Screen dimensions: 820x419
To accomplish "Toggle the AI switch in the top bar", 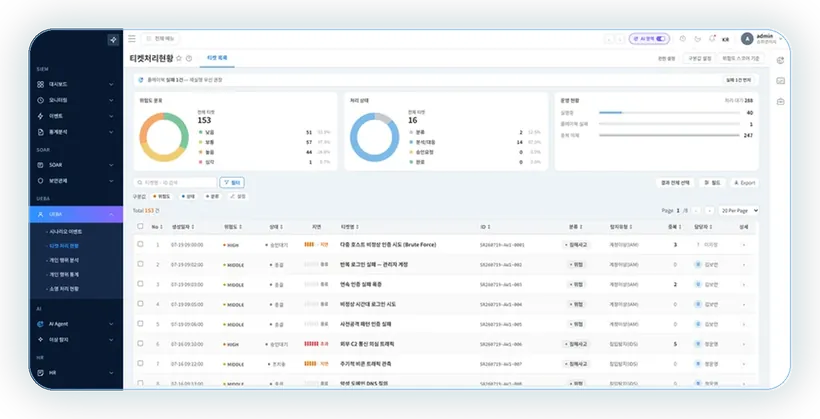I will tap(660, 39).
